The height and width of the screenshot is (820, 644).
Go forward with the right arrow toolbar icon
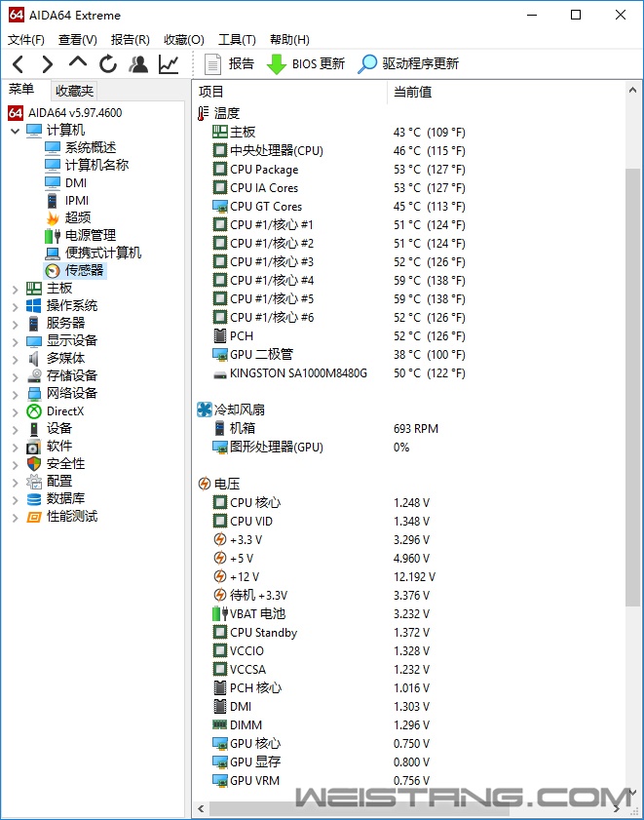tap(48, 64)
